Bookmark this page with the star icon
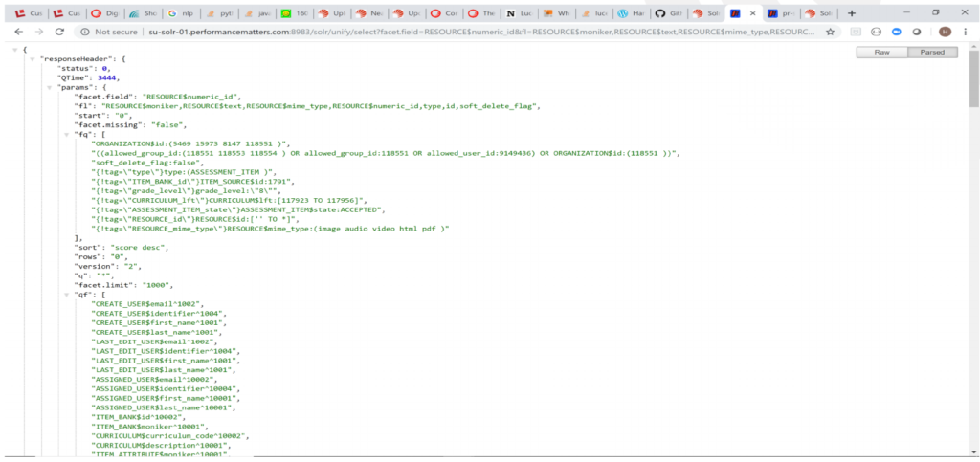Viewport: 980px width, 462px height. click(830, 32)
